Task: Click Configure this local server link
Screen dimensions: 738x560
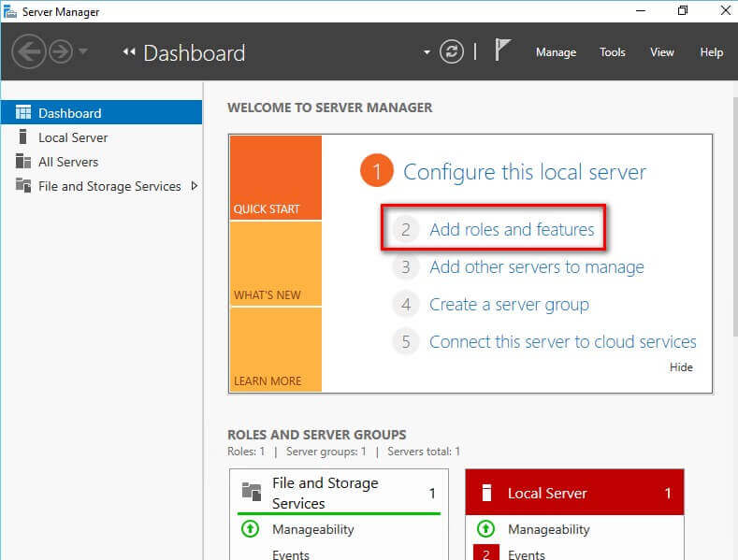Action: click(525, 172)
